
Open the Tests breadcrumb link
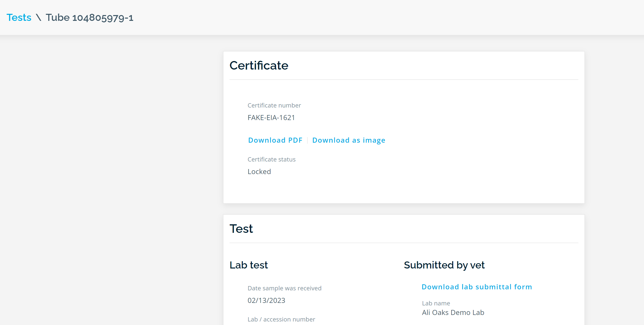(19, 18)
